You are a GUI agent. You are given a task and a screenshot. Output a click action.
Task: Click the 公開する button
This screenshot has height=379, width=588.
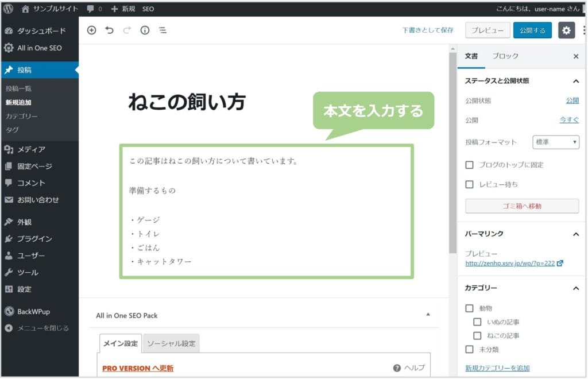[532, 30]
